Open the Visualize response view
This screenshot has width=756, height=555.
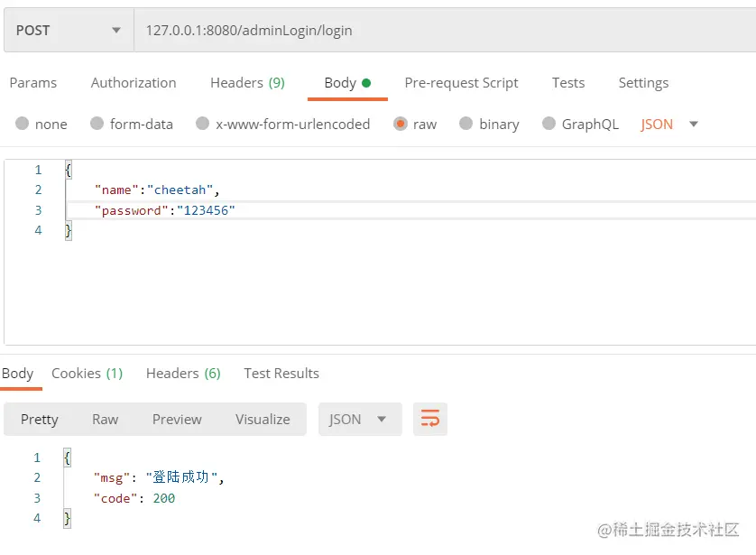click(x=263, y=419)
